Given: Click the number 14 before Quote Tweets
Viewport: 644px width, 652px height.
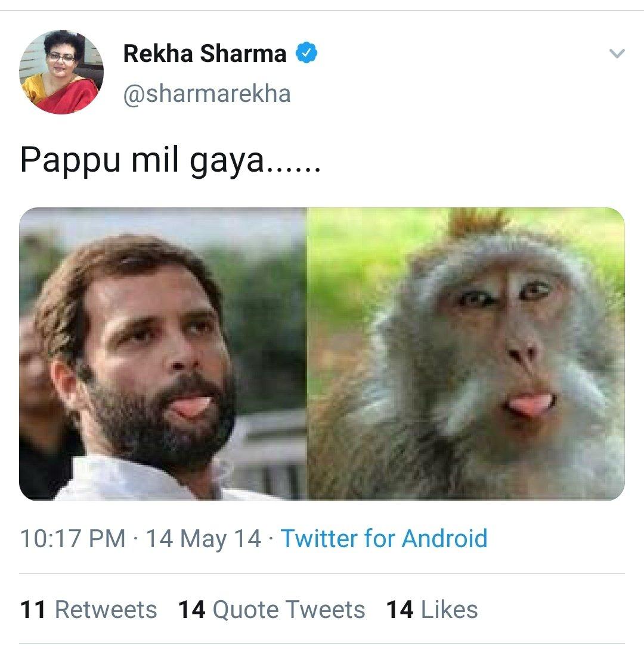Looking at the screenshot, I should [x=192, y=610].
